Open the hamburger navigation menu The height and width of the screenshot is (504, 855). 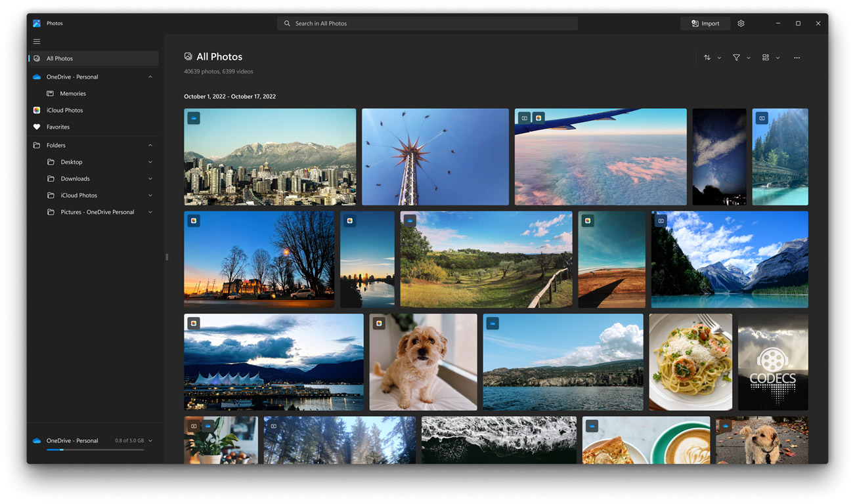pos(37,41)
